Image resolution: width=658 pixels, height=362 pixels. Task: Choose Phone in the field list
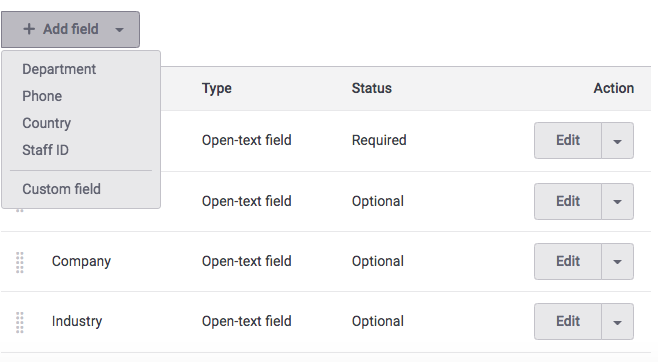coord(42,96)
